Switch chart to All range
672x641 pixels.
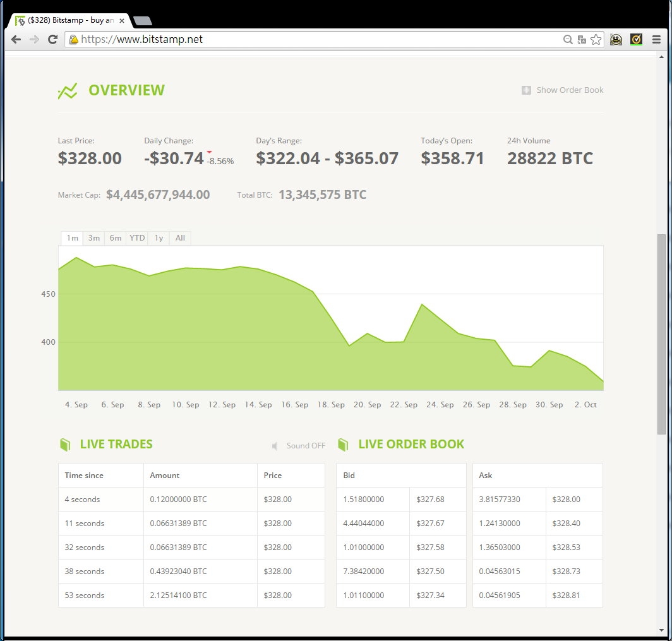point(180,238)
